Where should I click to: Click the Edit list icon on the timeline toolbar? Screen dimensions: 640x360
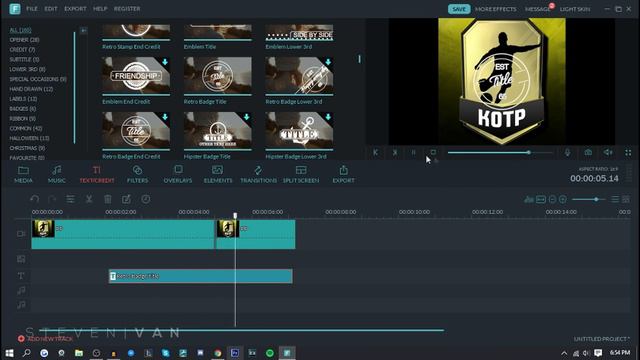(71, 199)
